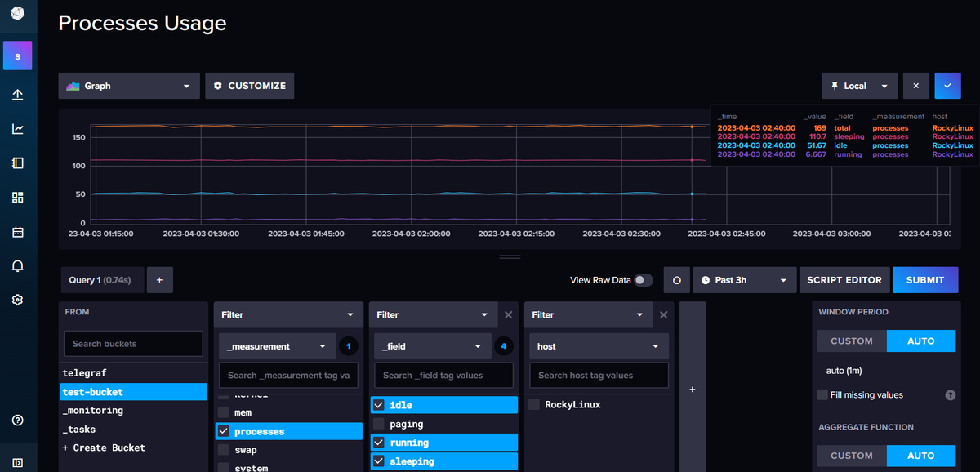Toggle the View Raw Data switch
The height and width of the screenshot is (472, 980).
pos(644,279)
